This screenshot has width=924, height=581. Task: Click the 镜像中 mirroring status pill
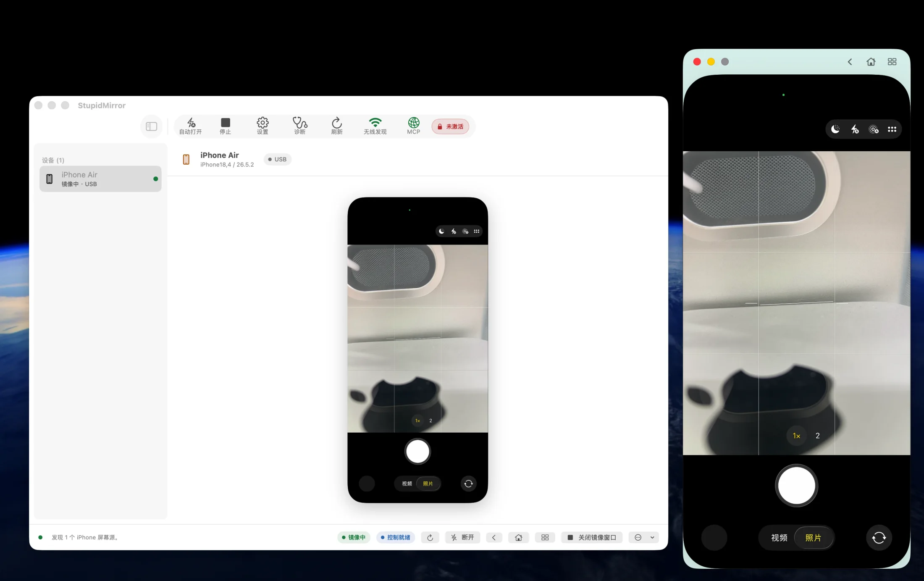(x=354, y=537)
